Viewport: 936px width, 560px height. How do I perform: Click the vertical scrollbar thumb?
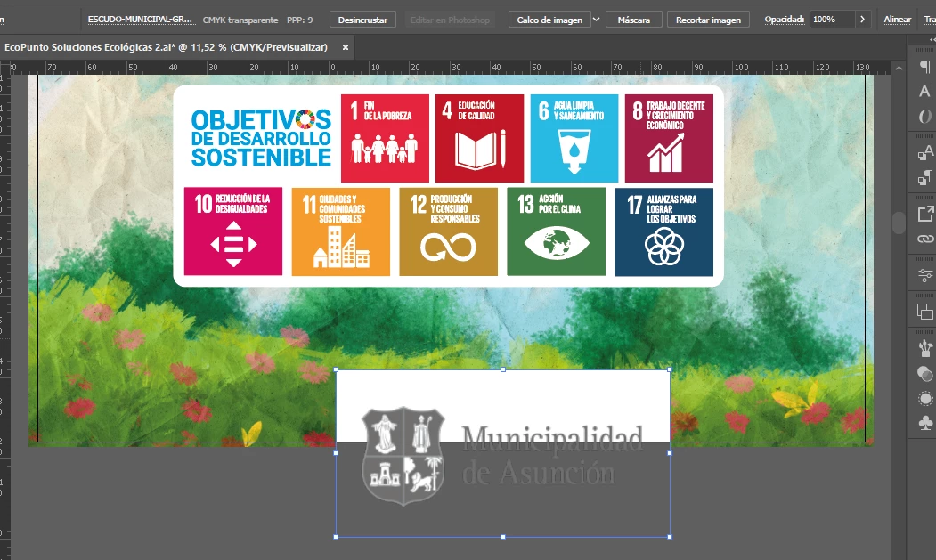click(899, 223)
